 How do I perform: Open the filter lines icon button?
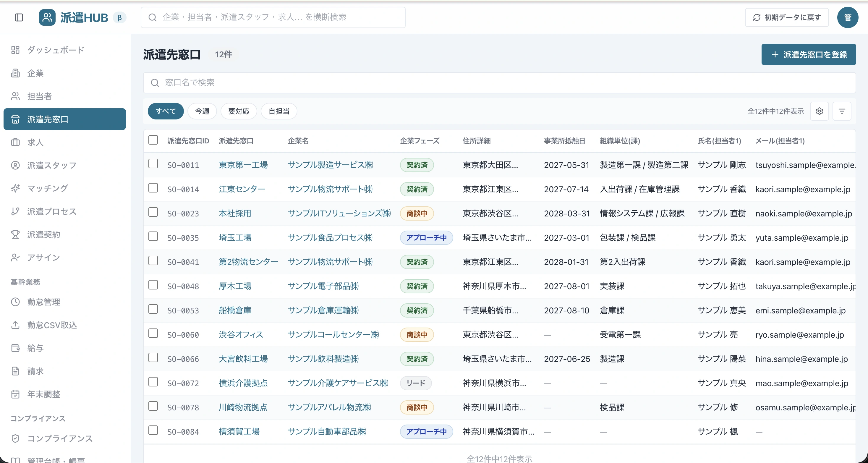tap(842, 111)
